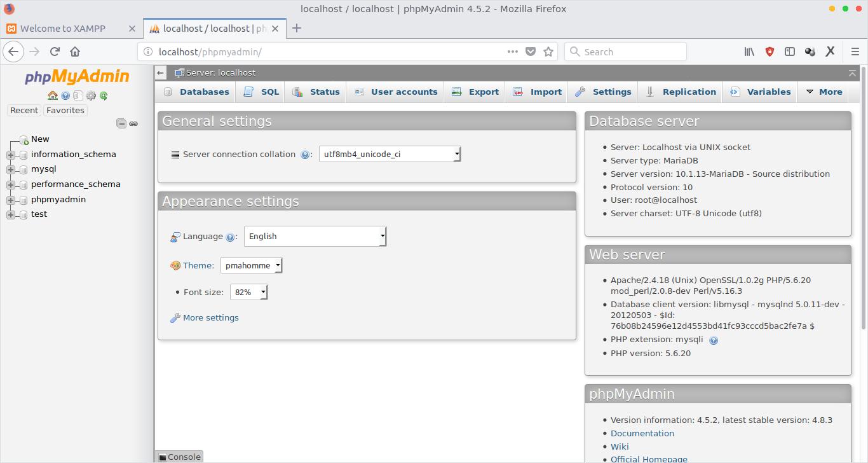Click the Firefox search input field
The width and height of the screenshot is (868, 463).
coord(625,52)
